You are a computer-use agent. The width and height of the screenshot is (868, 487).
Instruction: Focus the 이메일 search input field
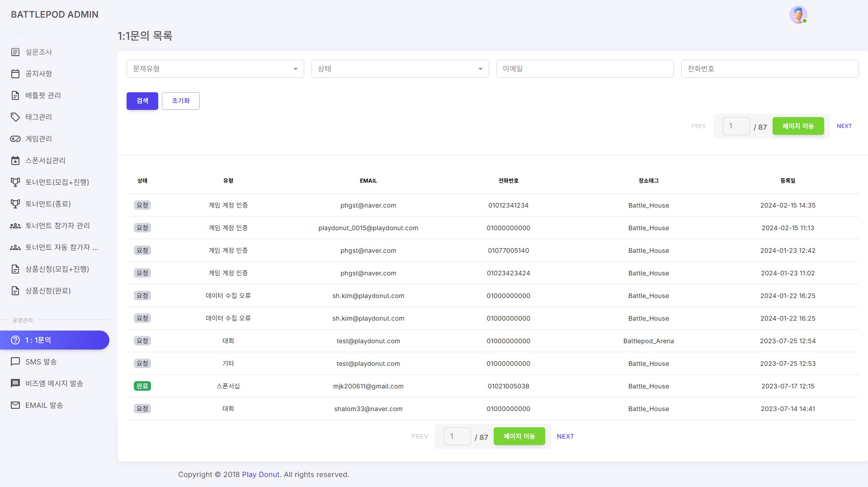pyautogui.click(x=585, y=69)
